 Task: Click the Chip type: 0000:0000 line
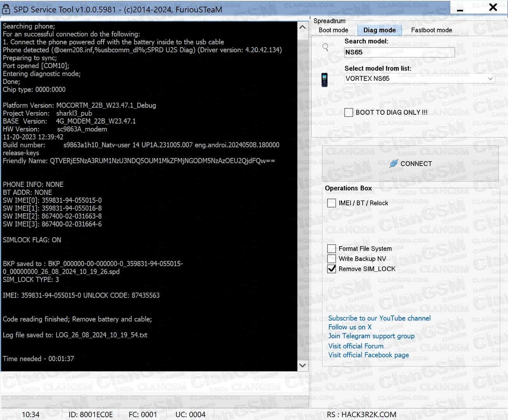pos(34,89)
